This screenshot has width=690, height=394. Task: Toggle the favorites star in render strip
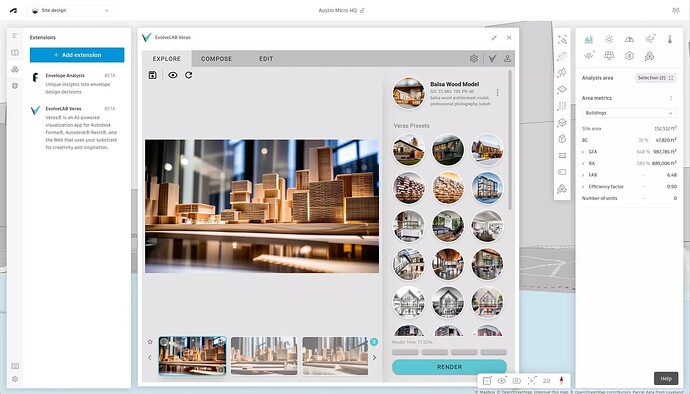(150, 342)
